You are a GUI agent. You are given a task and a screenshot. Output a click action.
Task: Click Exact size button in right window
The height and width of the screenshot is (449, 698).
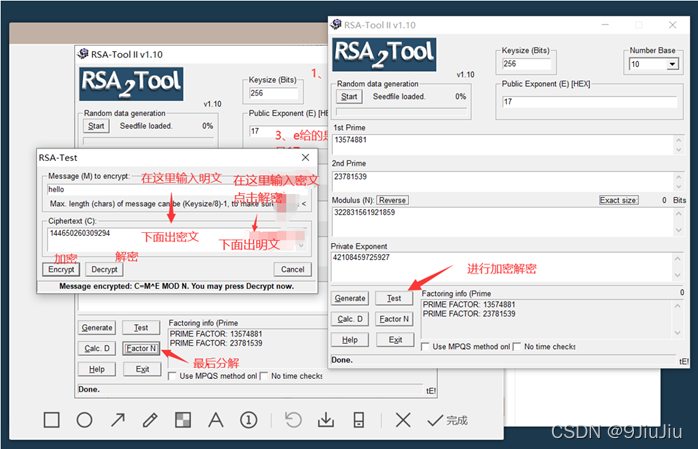pyautogui.click(x=618, y=200)
